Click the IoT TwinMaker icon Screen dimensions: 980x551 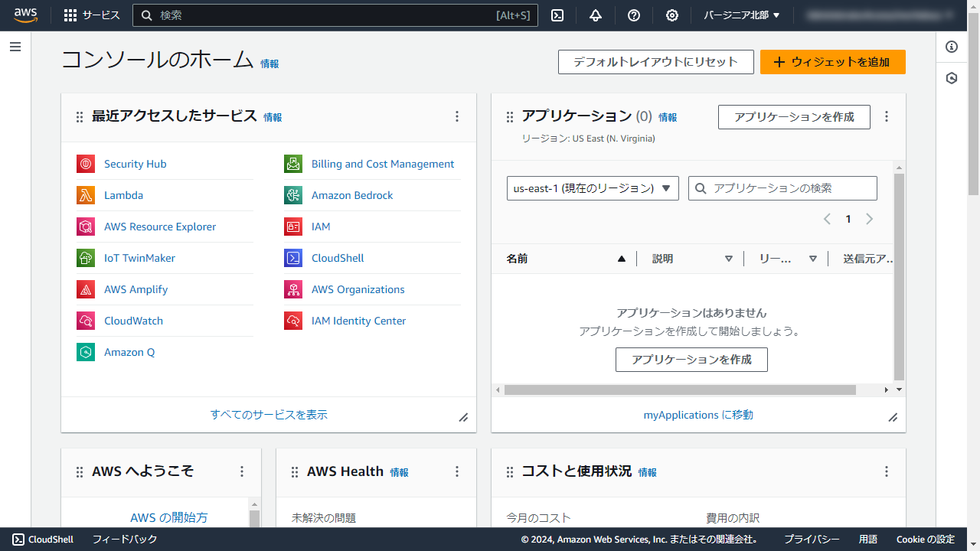point(86,258)
